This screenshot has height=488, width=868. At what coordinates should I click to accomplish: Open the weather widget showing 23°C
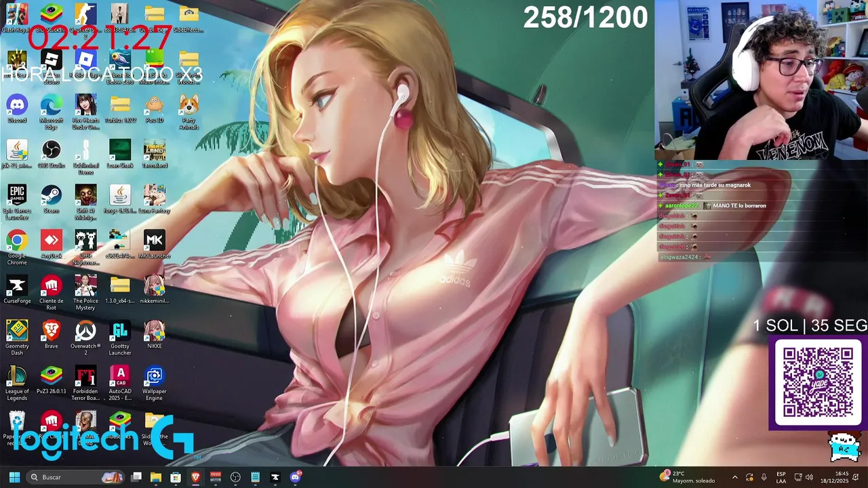click(x=688, y=477)
